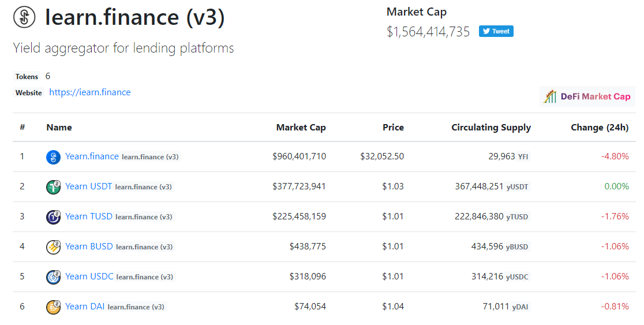Viewport: 644px width, 325px height.
Task: Select market cap value $225,458,159
Action: (x=299, y=216)
